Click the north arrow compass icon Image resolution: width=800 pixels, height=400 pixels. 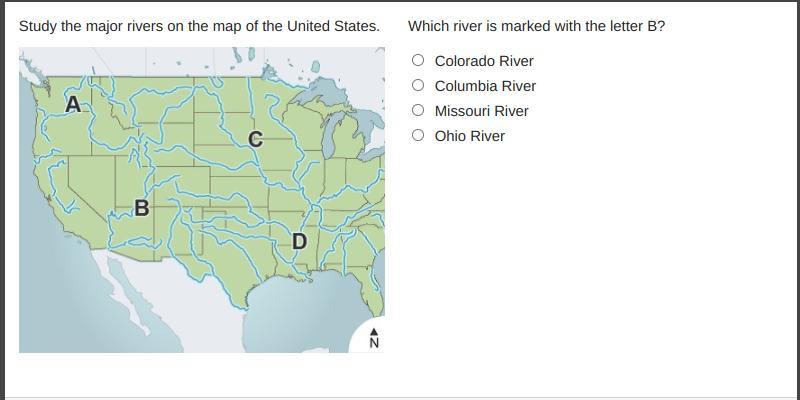pyautogui.click(x=374, y=338)
